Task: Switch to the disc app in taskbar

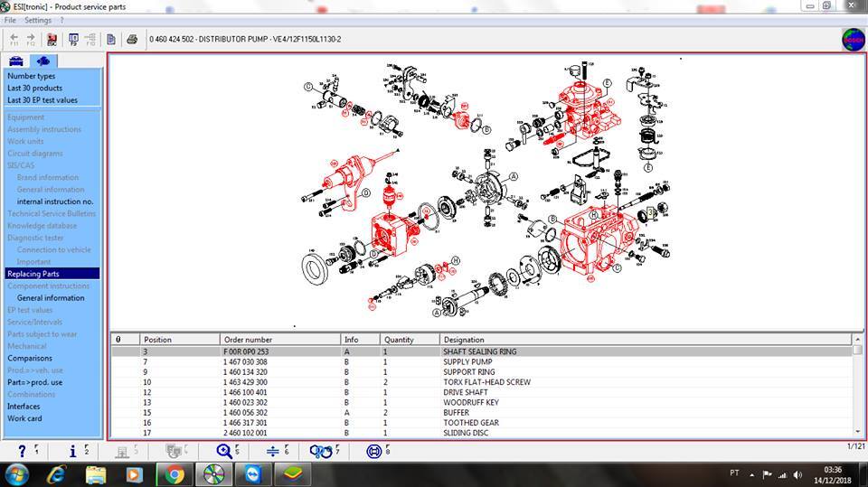Action: (x=213, y=475)
